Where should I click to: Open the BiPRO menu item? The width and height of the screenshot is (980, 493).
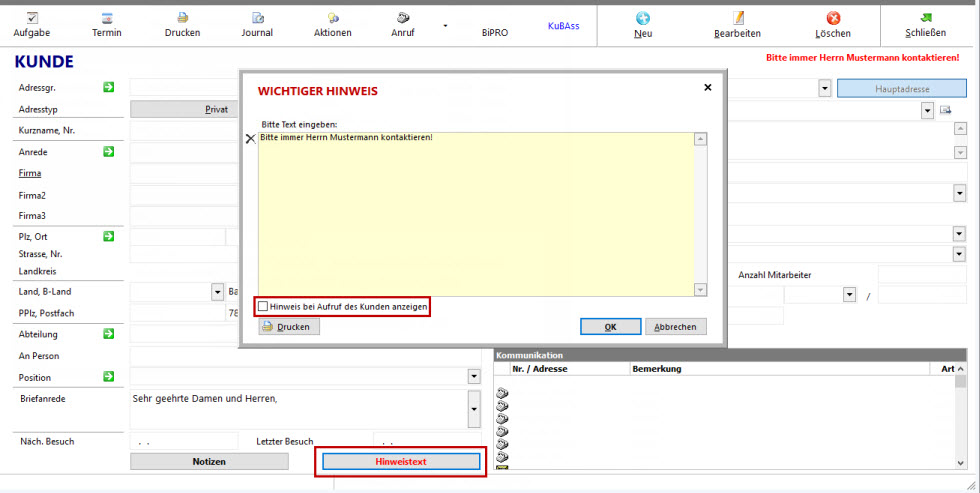click(x=494, y=33)
